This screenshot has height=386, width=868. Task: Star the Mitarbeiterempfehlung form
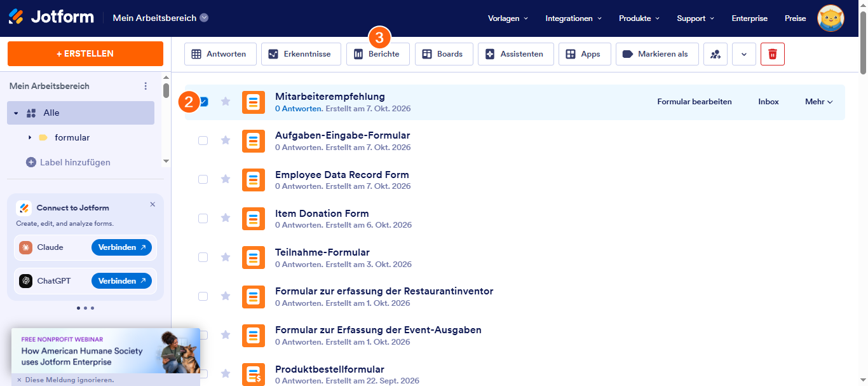pyautogui.click(x=226, y=102)
